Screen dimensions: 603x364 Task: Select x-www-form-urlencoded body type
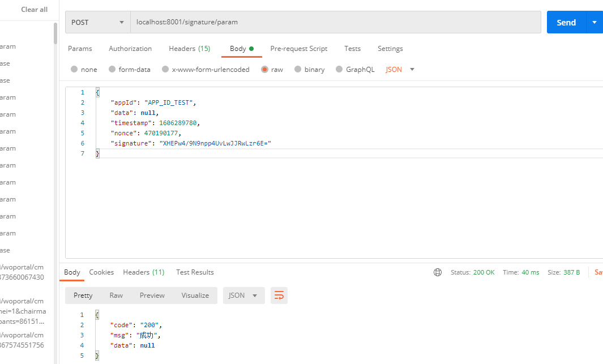click(165, 69)
